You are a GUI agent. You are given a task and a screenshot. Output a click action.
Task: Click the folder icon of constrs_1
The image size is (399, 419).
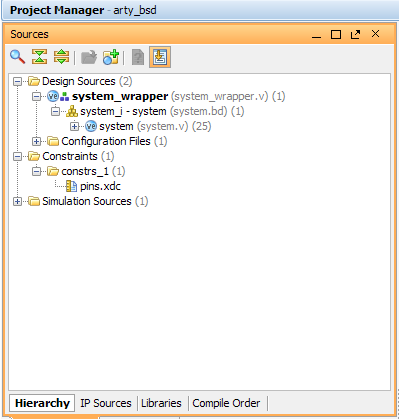point(53,171)
